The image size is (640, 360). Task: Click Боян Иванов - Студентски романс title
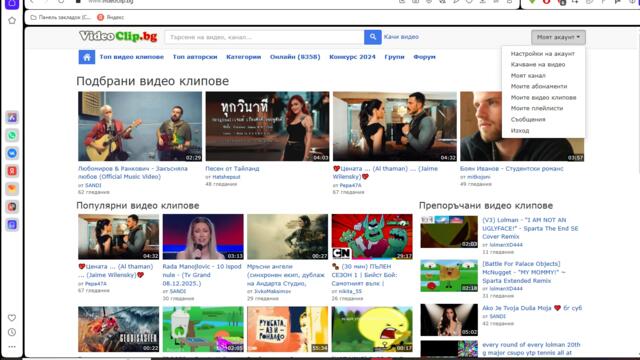(512, 169)
